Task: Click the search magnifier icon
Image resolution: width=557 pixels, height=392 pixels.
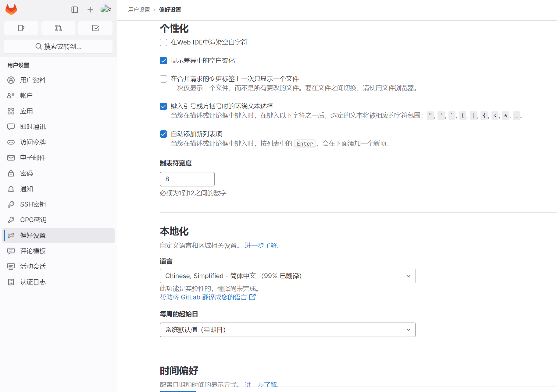Action: [39, 46]
